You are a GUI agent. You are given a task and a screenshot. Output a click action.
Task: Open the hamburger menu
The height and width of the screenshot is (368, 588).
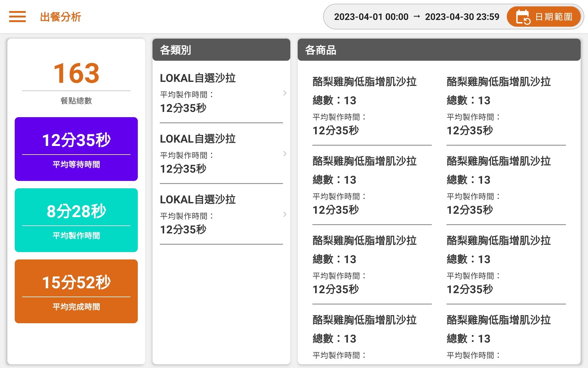pyautogui.click(x=17, y=17)
